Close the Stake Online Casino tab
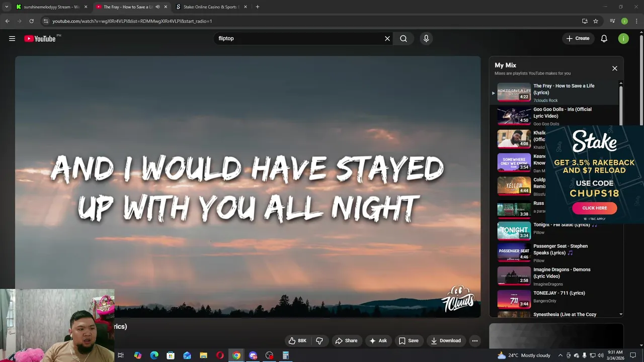This screenshot has width=644, height=362. (x=246, y=7)
